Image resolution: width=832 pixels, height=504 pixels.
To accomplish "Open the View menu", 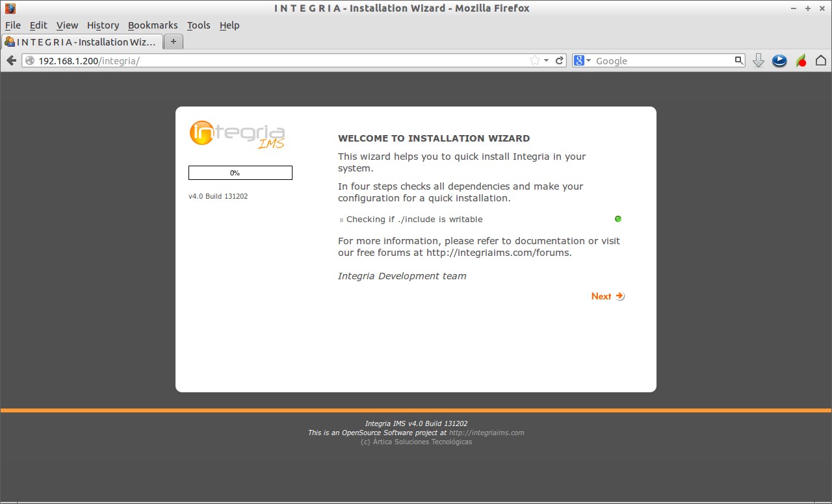I will 67,25.
